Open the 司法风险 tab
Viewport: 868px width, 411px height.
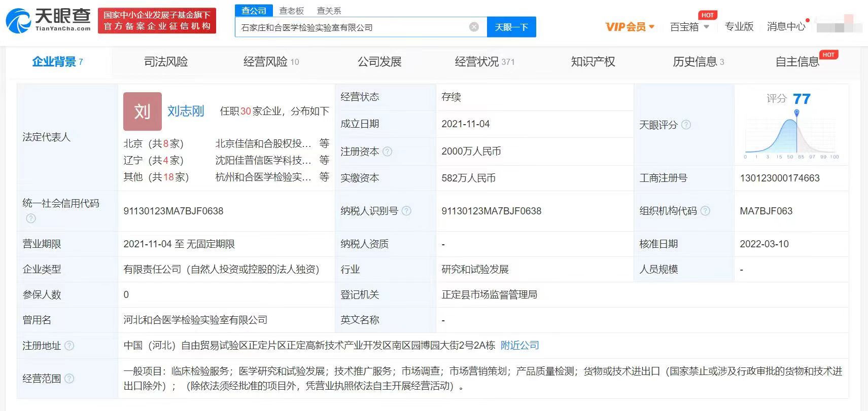point(166,62)
